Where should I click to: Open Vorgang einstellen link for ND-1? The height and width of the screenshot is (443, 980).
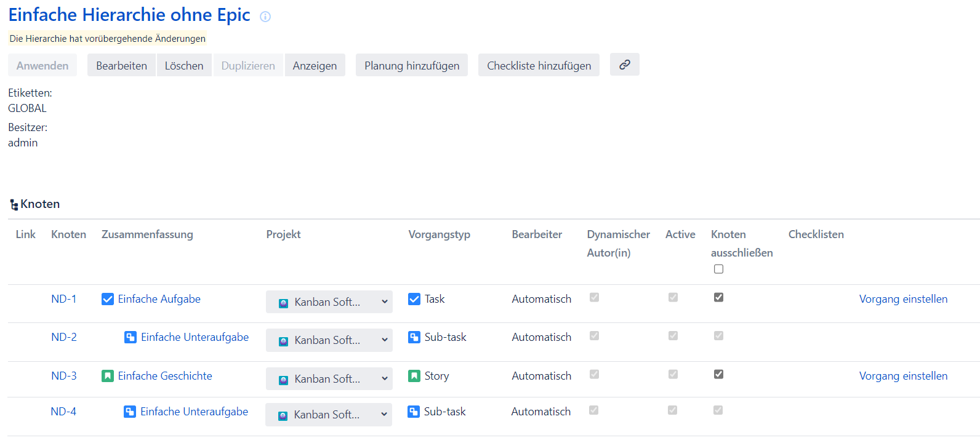point(903,299)
